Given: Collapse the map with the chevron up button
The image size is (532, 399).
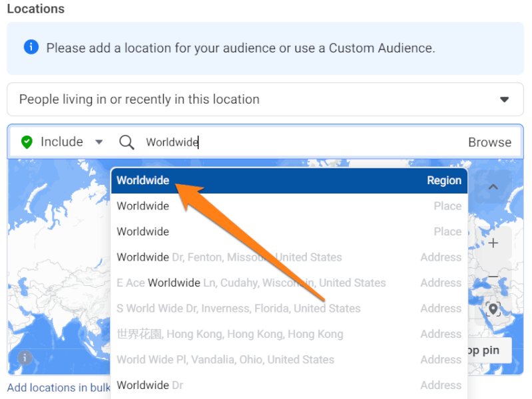Looking at the screenshot, I should (x=493, y=188).
